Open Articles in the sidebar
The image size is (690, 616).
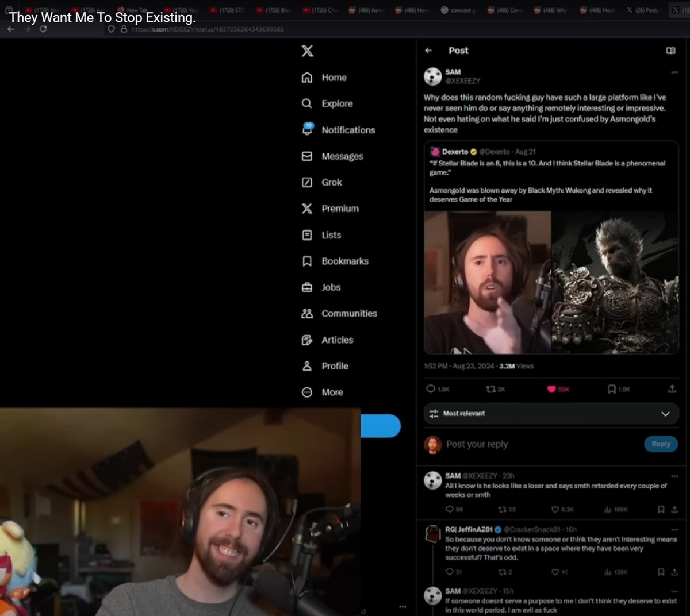[x=328, y=340]
